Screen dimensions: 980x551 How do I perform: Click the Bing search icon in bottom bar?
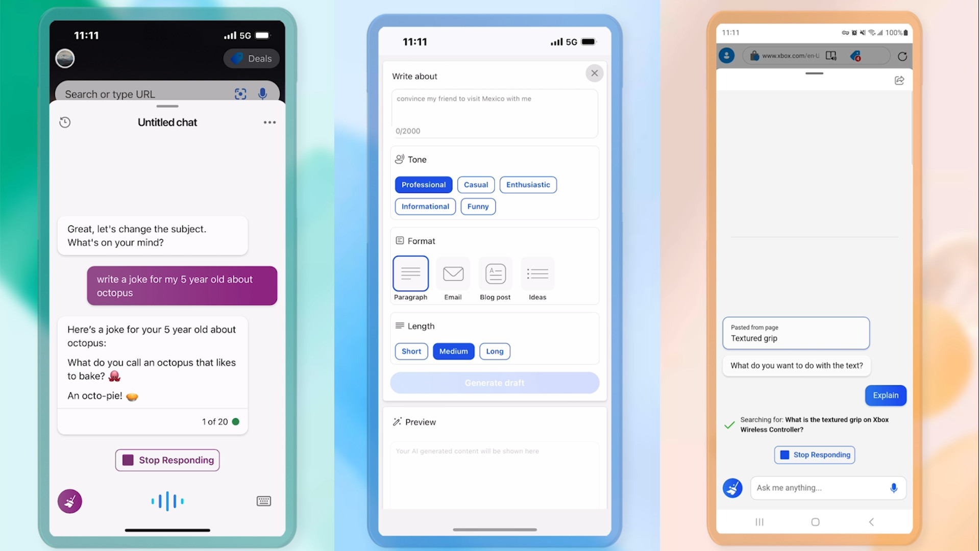pos(733,487)
